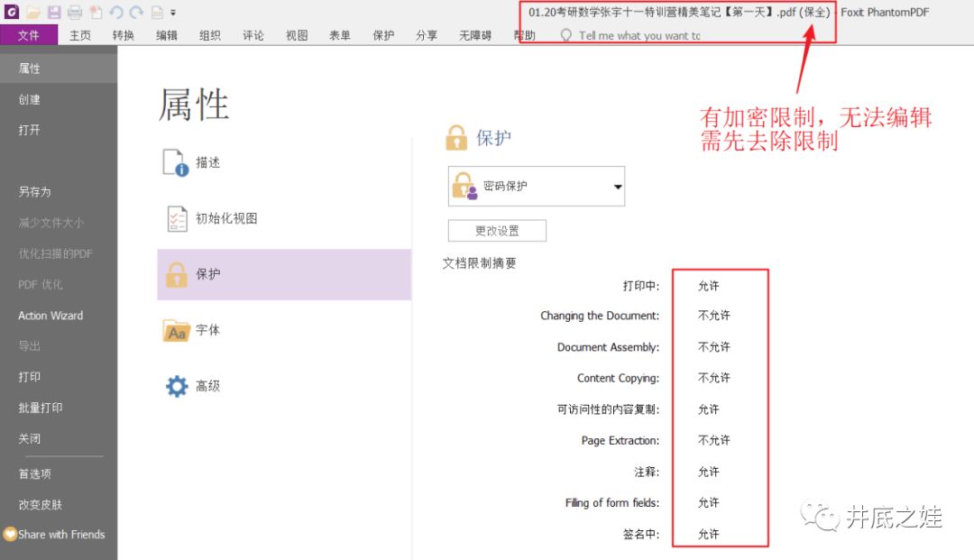Open the quick access toolbar customize arrow
Screen dimensions: 974x560
[173, 13]
